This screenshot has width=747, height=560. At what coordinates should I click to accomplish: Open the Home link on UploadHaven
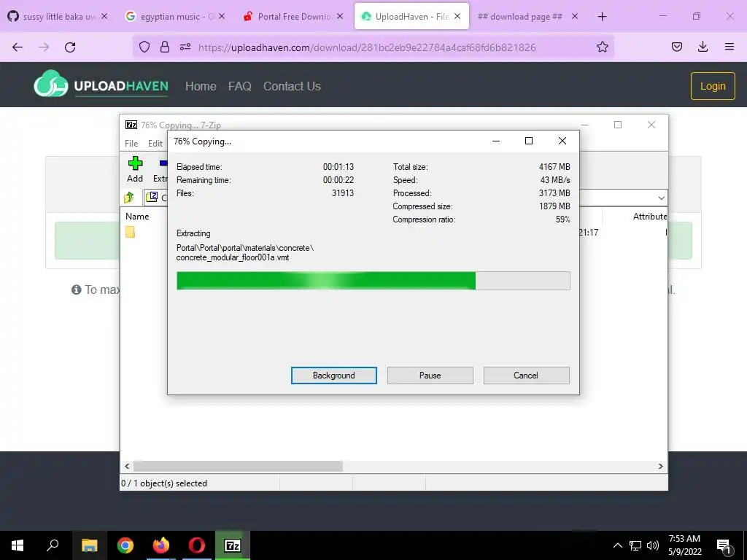click(201, 86)
